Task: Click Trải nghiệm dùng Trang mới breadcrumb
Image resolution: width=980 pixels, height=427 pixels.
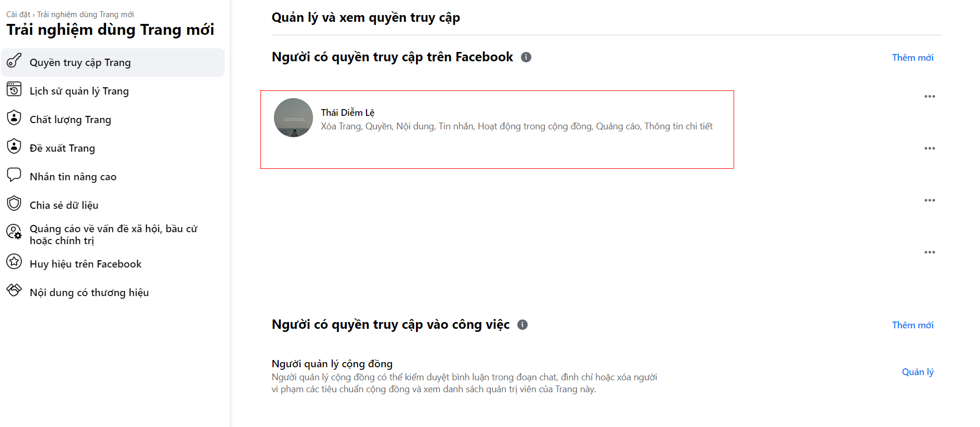Action: [85, 15]
